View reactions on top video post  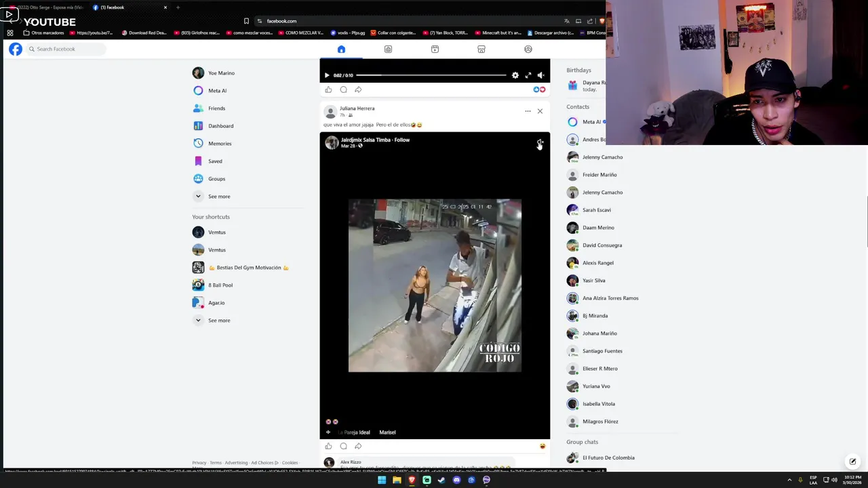[x=539, y=89]
